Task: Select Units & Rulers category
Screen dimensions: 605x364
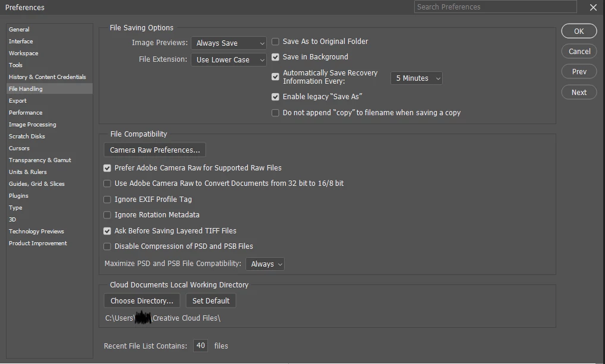Action: pos(49,172)
